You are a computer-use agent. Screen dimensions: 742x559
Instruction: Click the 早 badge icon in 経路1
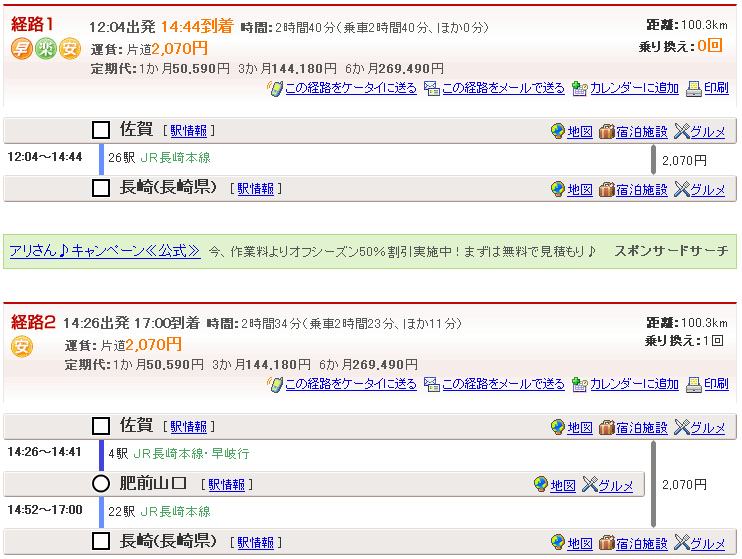point(22,49)
